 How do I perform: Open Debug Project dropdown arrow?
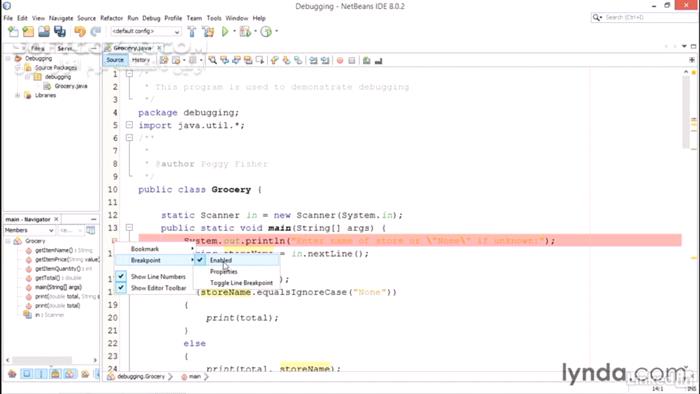(x=255, y=31)
